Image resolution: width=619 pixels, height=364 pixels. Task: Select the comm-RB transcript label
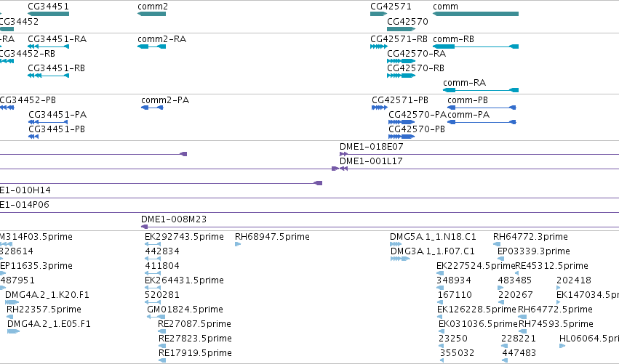454,39
